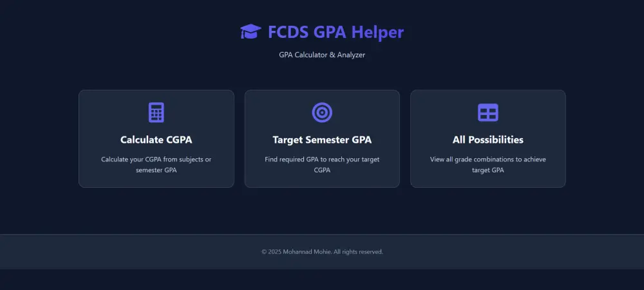Viewport: 644px width, 290px height.
Task: Click the description about calculating CGPA from subjects
Action: (156, 159)
